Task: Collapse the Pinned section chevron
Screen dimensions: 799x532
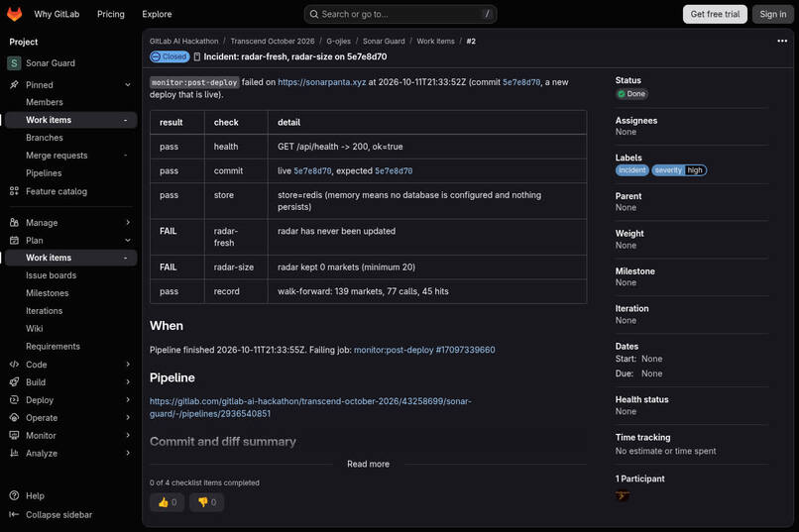Action: click(128, 85)
